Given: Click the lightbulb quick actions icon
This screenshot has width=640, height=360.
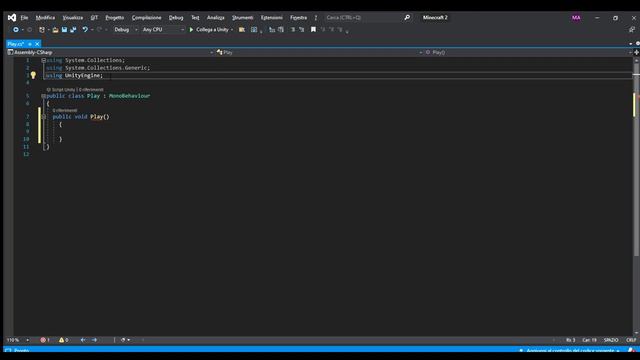Looking at the screenshot, I should click(33, 75).
